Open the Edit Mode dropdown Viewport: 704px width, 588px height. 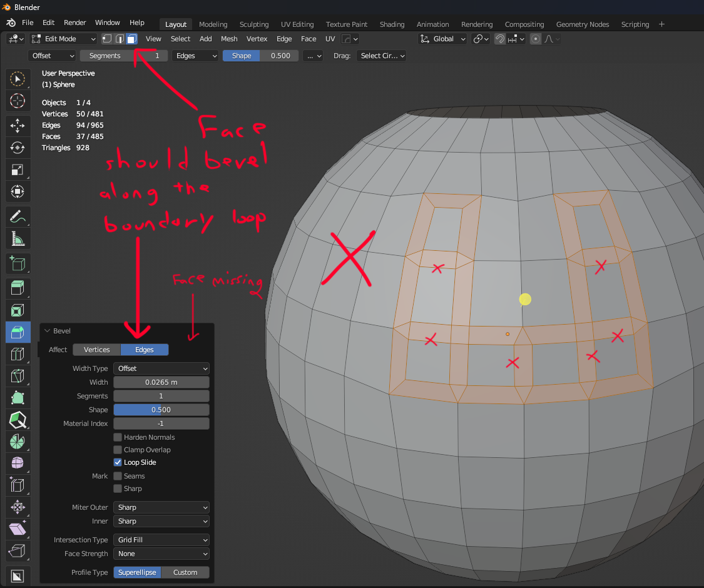(x=63, y=39)
